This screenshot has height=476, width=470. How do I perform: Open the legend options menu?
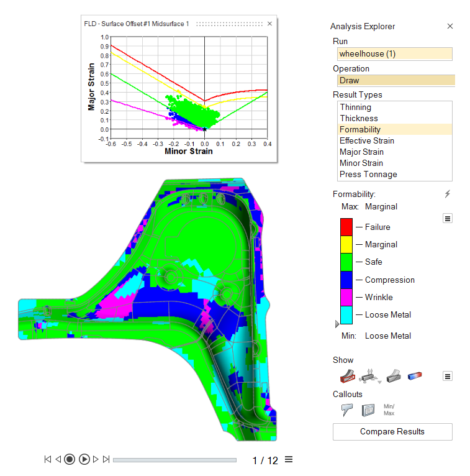pyautogui.click(x=447, y=218)
